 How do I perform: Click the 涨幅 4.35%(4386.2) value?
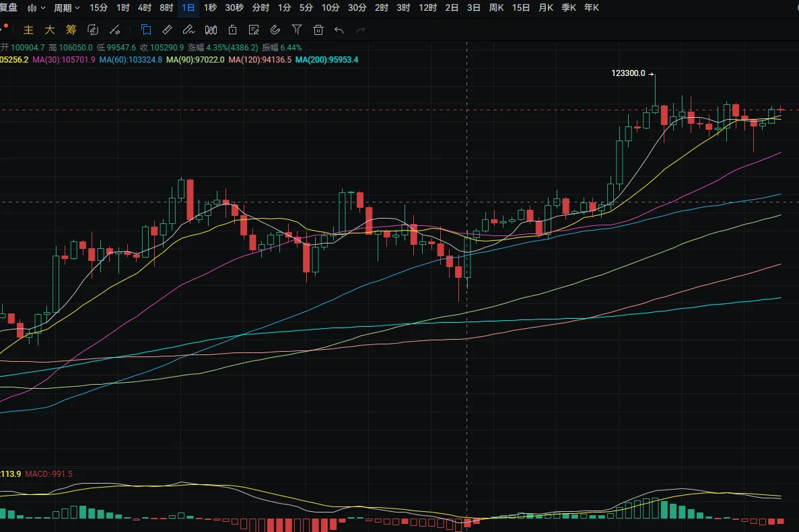click(223, 47)
